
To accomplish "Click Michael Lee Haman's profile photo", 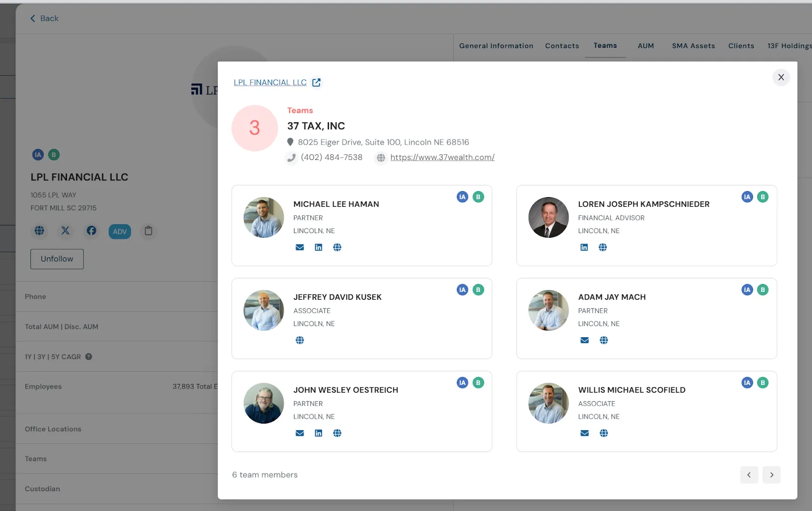I will click(x=264, y=217).
